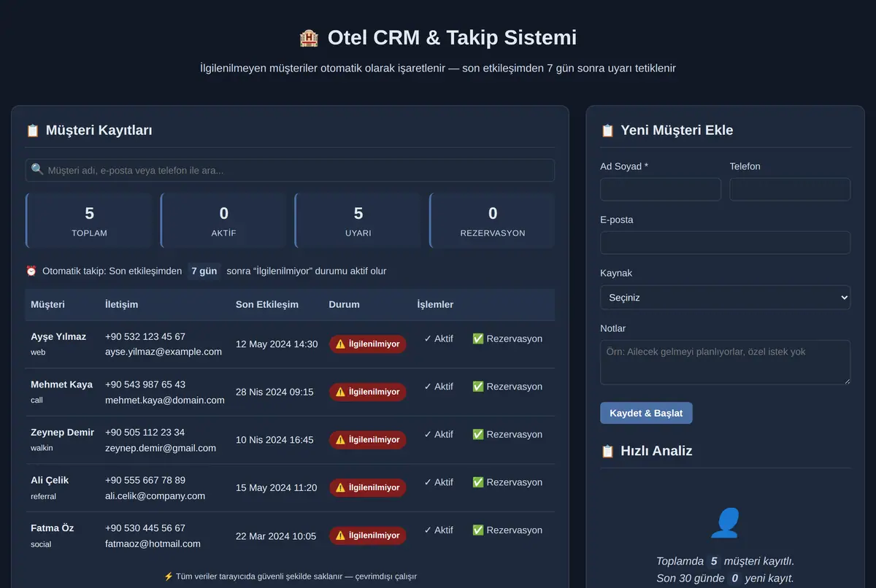876x588 pixels.
Task: Click İlgilenilmiyor warning badge for Ayşe Yılmaz
Action: click(x=368, y=344)
